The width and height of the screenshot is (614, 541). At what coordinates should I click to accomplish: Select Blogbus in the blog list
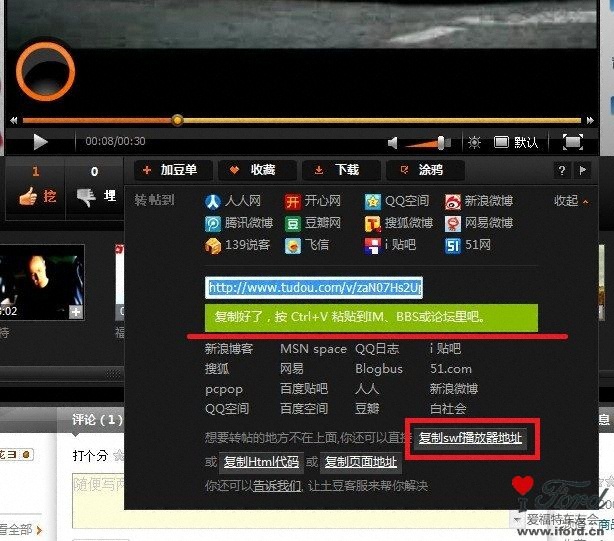[x=379, y=369]
